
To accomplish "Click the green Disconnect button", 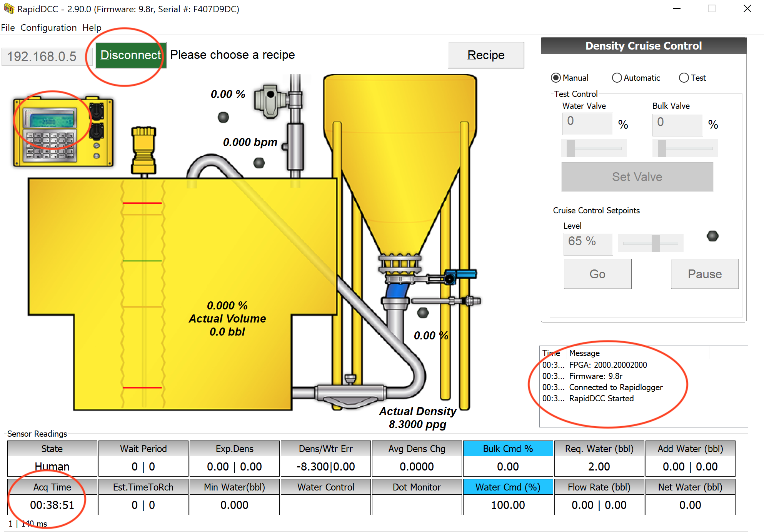I will (x=131, y=55).
